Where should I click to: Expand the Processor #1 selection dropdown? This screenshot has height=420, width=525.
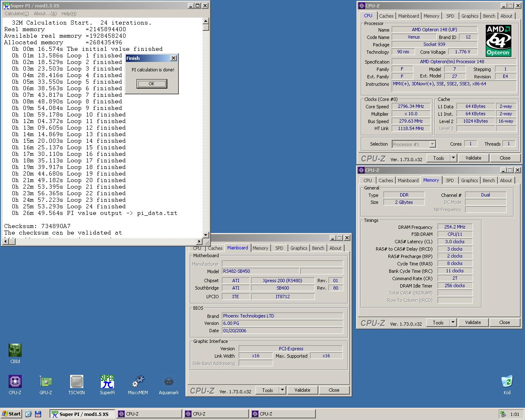pos(432,144)
